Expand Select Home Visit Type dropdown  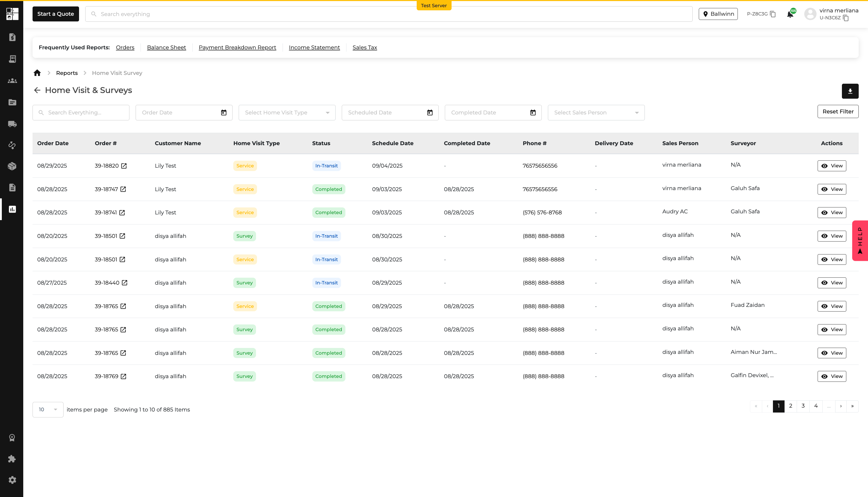[287, 113]
